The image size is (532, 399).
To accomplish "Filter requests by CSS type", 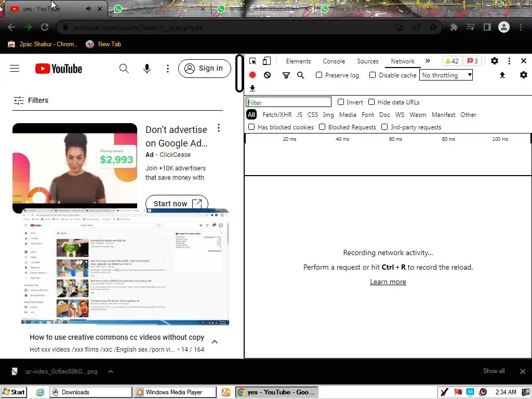I will coord(312,115).
